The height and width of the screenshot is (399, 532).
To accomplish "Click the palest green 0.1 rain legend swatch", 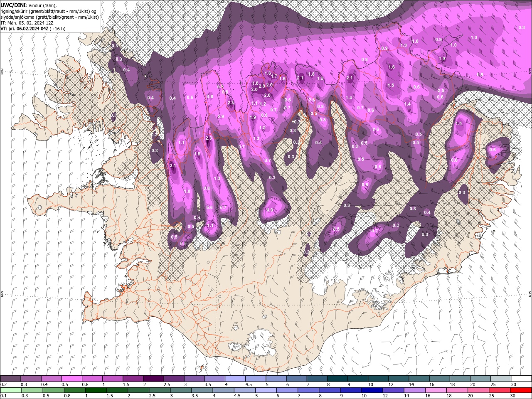I will point(11,390).
